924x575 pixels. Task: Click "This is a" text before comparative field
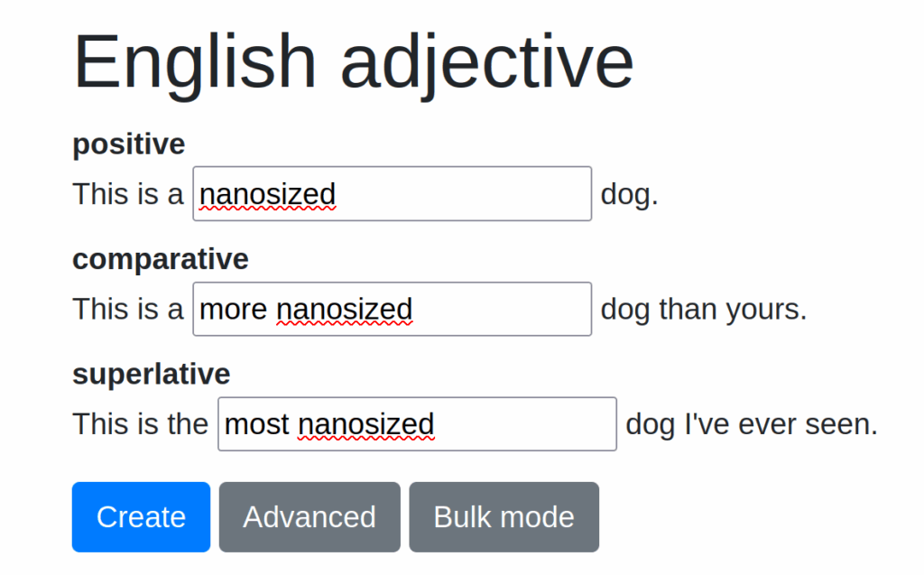(127, 309)
